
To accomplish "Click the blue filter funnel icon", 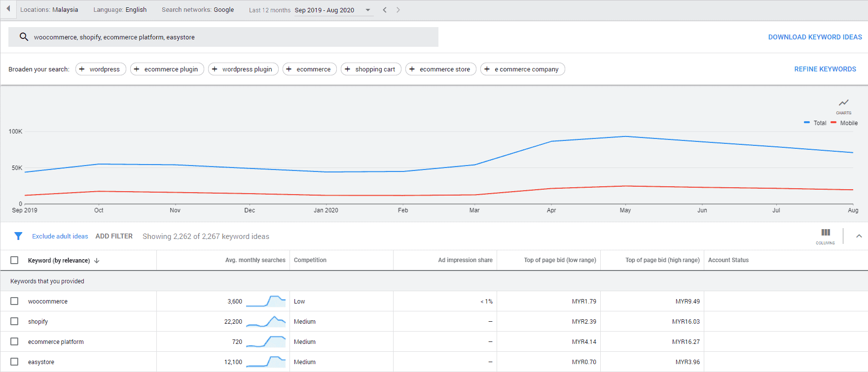I will coord(18,236).
